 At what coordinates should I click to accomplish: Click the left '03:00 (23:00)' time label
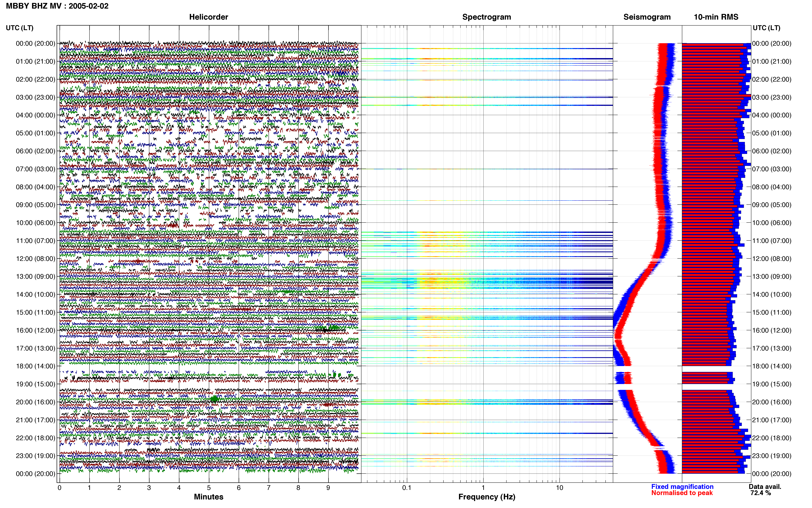[x=36, y=97]
